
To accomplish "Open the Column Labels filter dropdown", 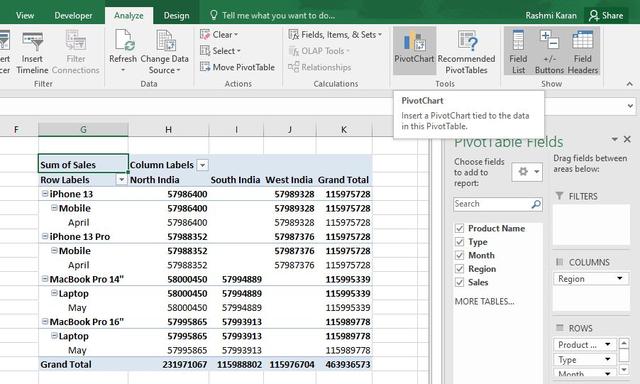I will (202, 165).
